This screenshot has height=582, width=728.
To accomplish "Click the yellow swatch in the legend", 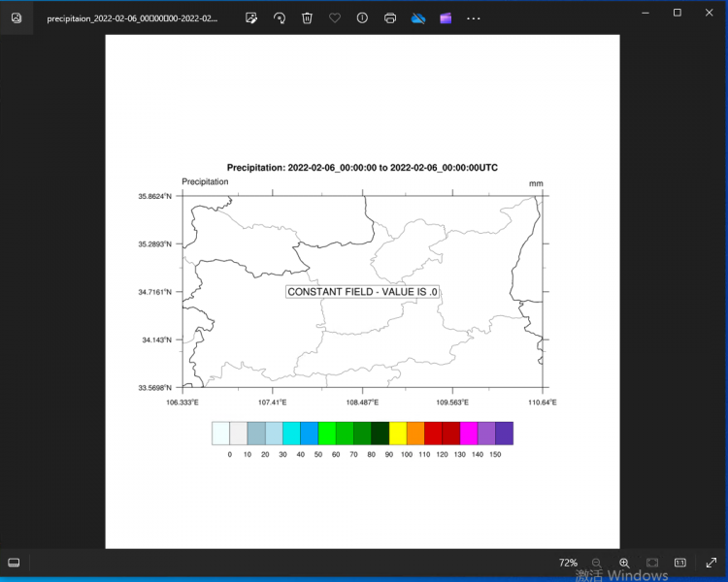I will pyautogui.click(x=398, y=433).
